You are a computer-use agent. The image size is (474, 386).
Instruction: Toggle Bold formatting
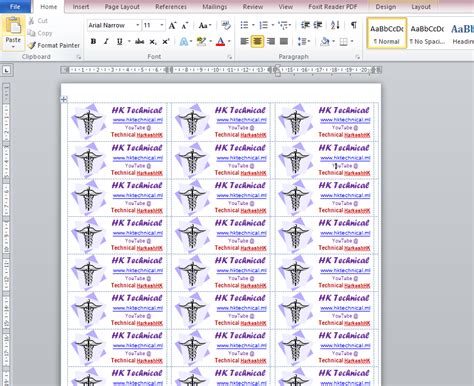(93, 42)
